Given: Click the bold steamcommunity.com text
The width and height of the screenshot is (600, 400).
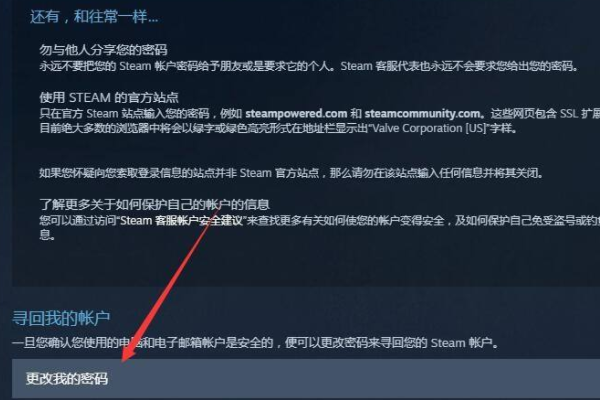Looking at the screenshot, I should click(x=422, y=114).
